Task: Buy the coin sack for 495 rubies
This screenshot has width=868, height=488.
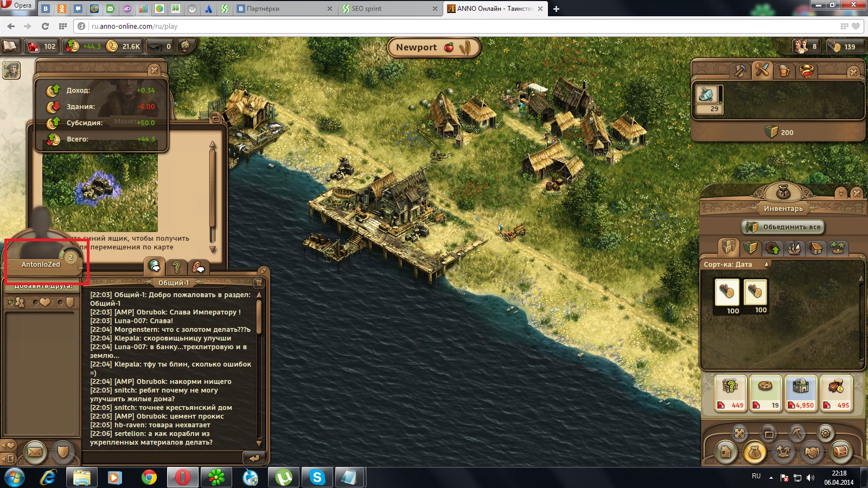Action: pos(836,393)
